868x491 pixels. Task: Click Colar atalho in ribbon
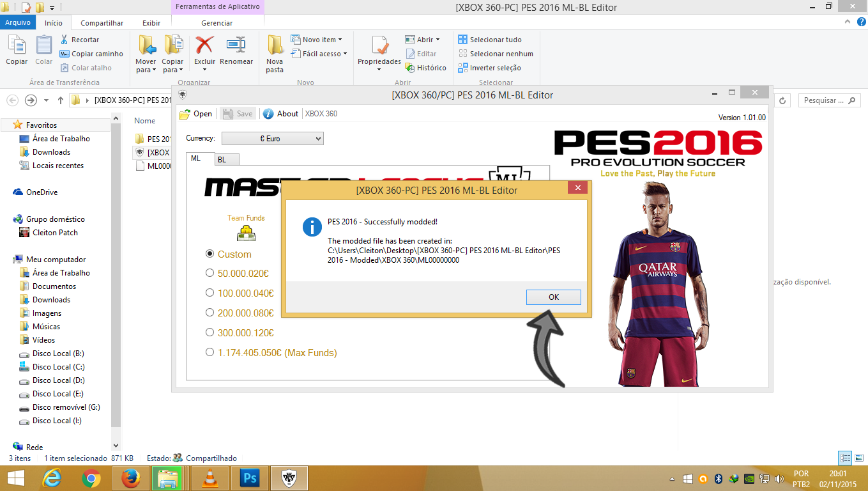point(86,68)
